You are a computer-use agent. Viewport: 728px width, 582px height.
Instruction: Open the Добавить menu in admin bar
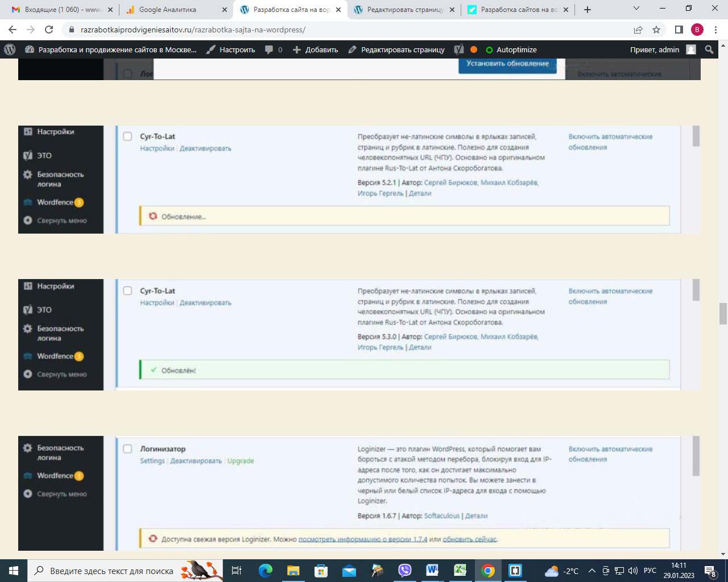[x=316, y=49]
